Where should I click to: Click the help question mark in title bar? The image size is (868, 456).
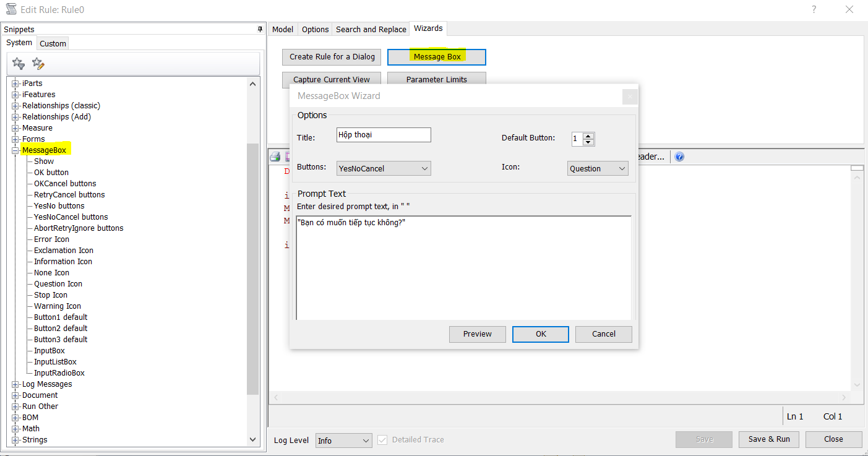tap(813, 9)
